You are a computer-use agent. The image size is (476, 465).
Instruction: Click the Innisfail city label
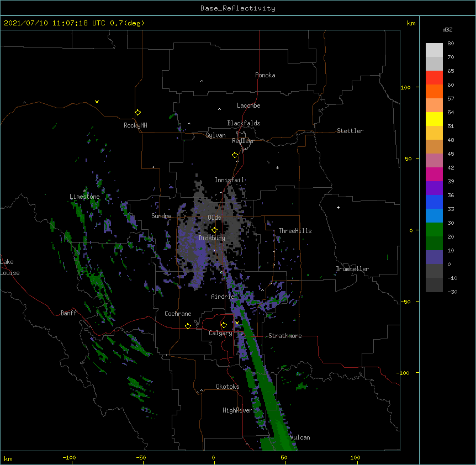(230, 180)
